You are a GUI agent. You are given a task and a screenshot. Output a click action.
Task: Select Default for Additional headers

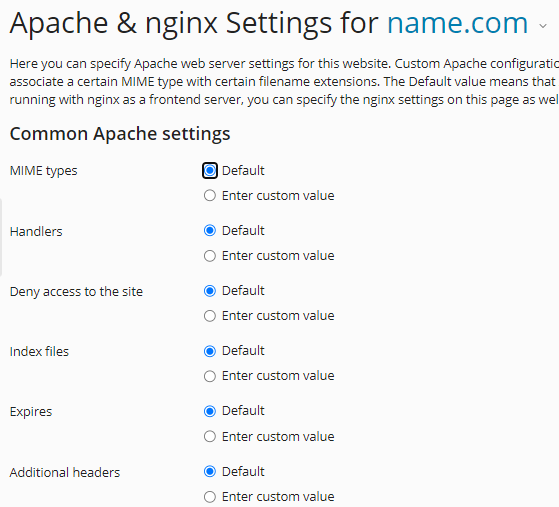point(210,472)
